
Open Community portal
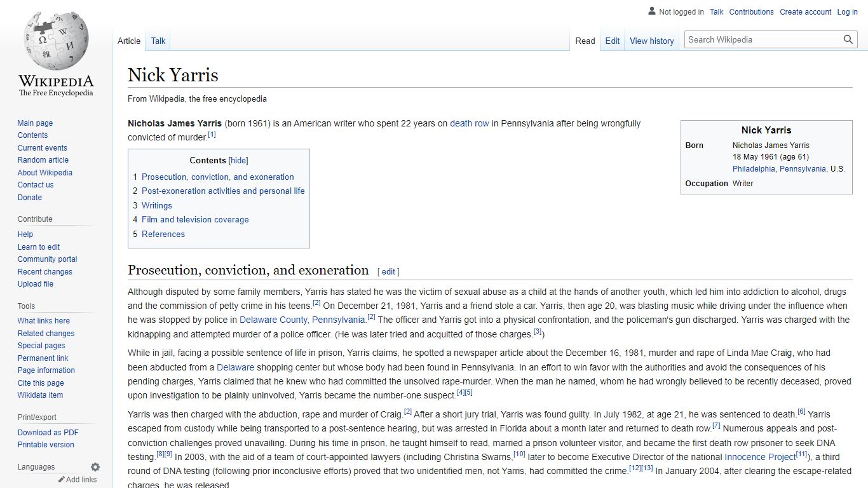pyautogui.click(x=47, y=259)
